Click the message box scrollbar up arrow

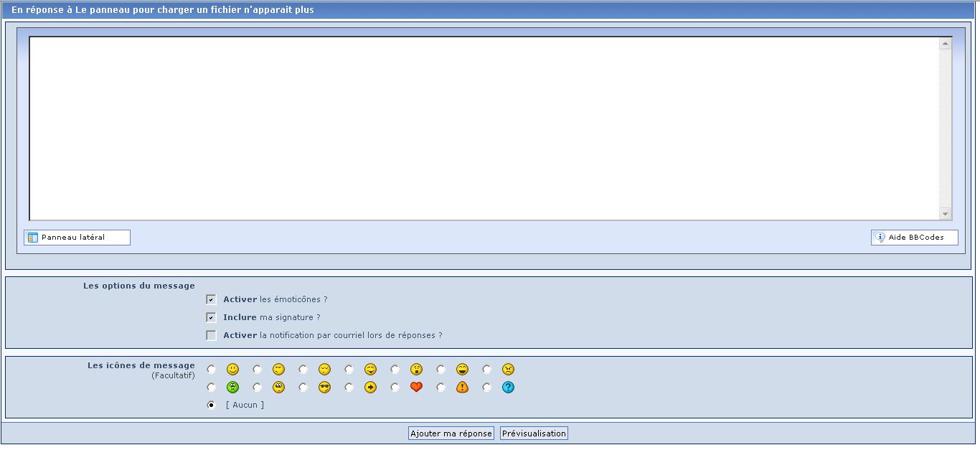click(x=945, y=44)
